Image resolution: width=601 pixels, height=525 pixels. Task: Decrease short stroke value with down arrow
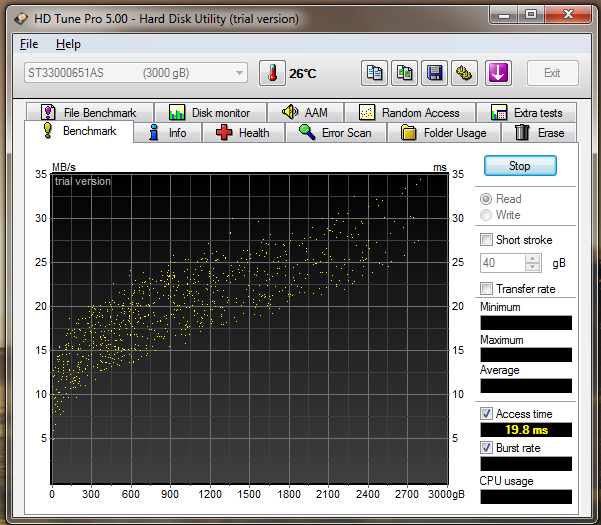[x=532, y=267]
